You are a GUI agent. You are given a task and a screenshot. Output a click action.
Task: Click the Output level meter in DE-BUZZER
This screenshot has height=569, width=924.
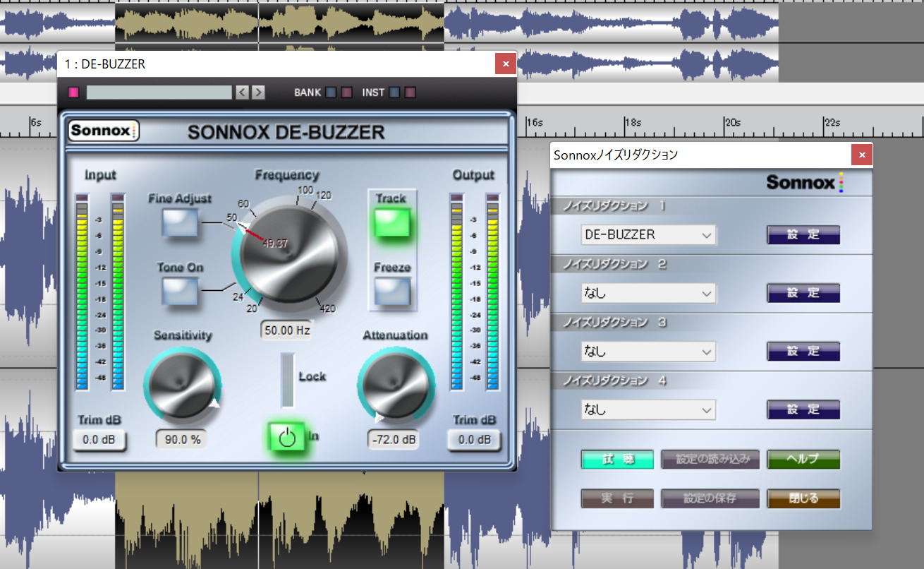(475, 292)
